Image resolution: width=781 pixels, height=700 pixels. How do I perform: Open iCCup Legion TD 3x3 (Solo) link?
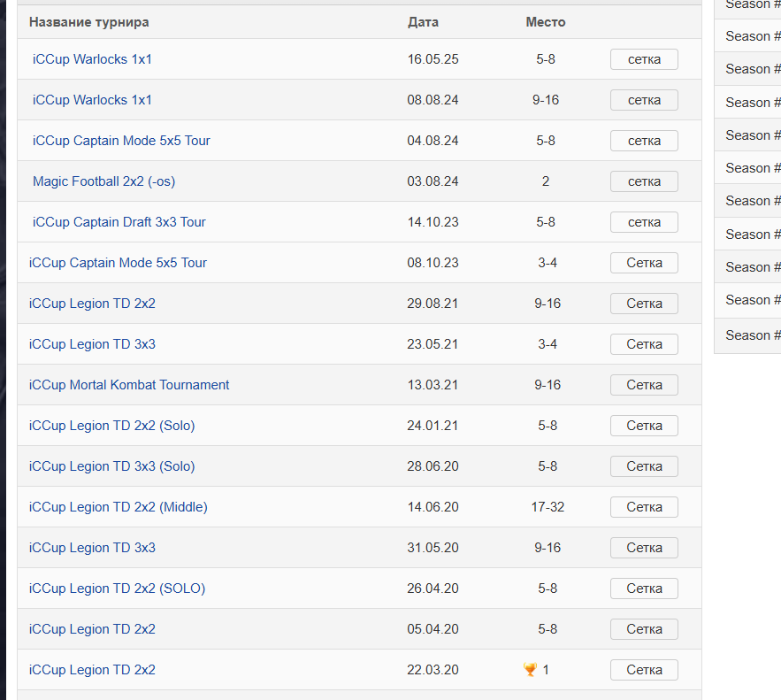coord(111,467)
